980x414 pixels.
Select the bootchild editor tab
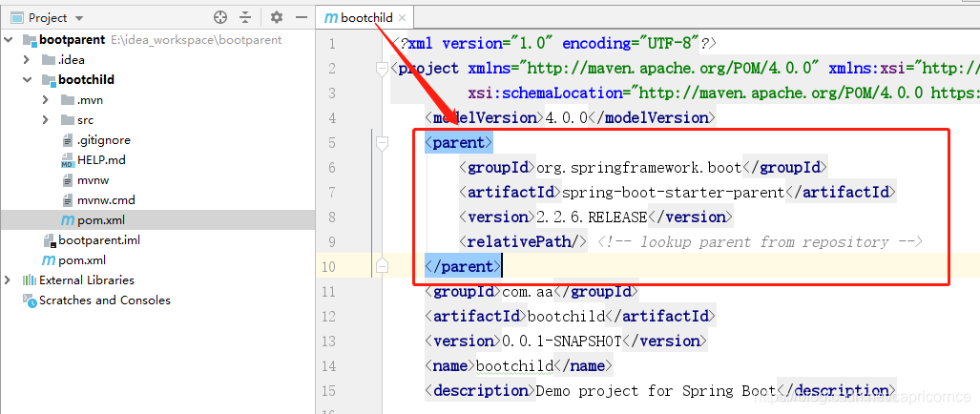click(x=365, y=17)
